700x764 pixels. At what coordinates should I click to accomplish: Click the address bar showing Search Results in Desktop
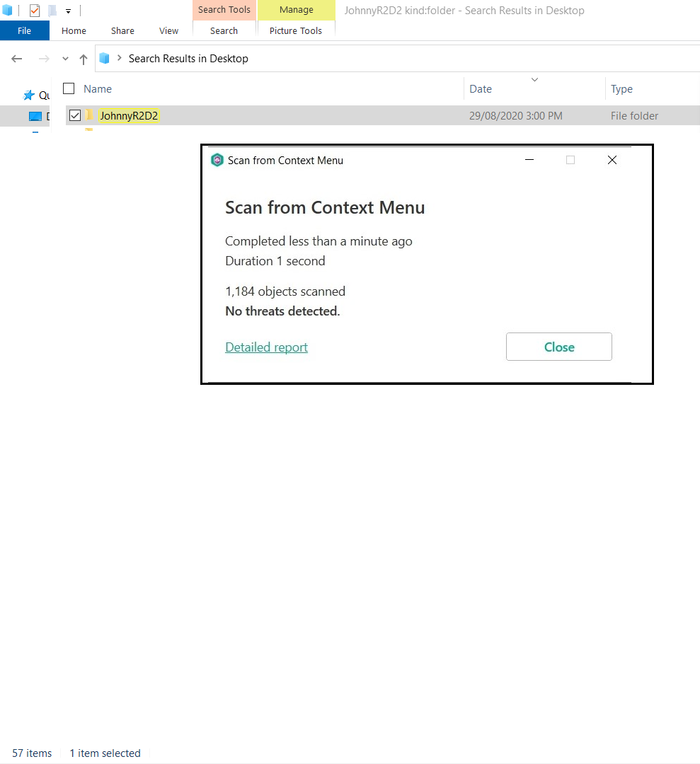(397, 59)
